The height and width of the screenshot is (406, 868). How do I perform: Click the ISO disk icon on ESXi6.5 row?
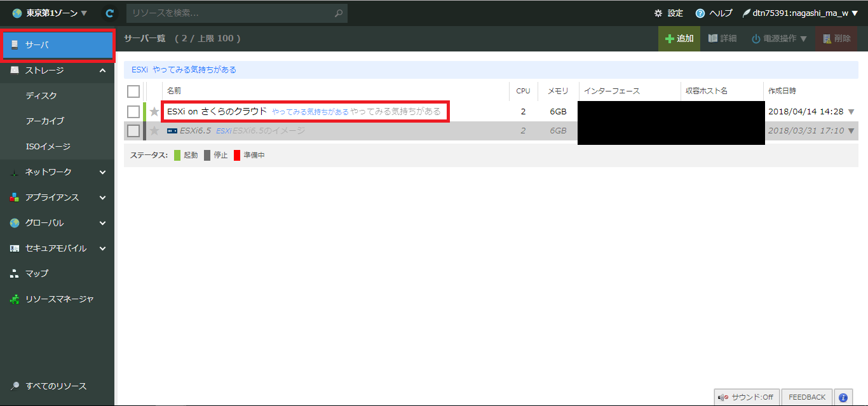coord(172,131)
